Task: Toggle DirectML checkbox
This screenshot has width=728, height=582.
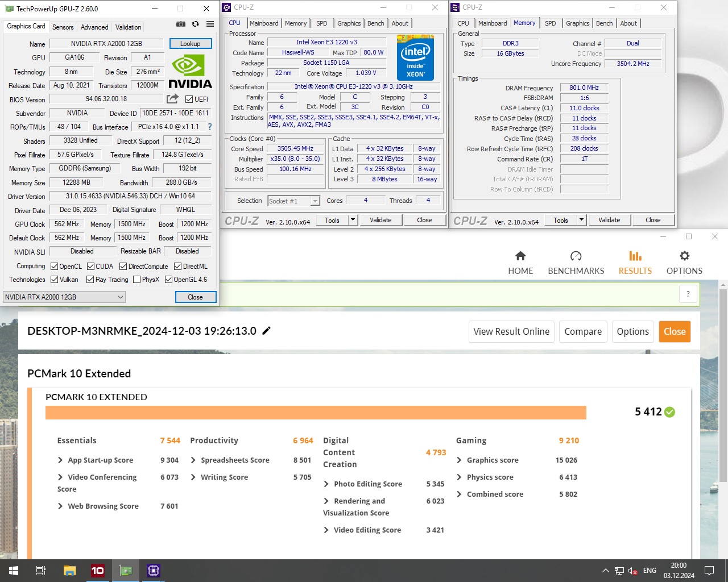Action: (178, 266)
